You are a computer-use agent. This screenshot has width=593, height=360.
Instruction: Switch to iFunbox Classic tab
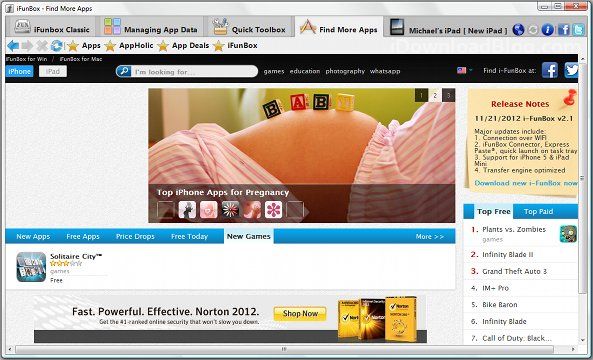click(x=51, y=27)
